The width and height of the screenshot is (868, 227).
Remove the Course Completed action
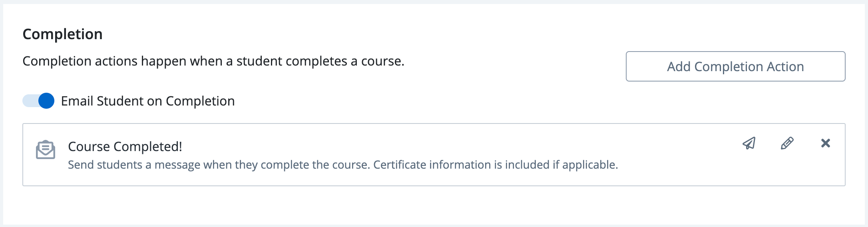pyautogui.click(x=825, y=143)
